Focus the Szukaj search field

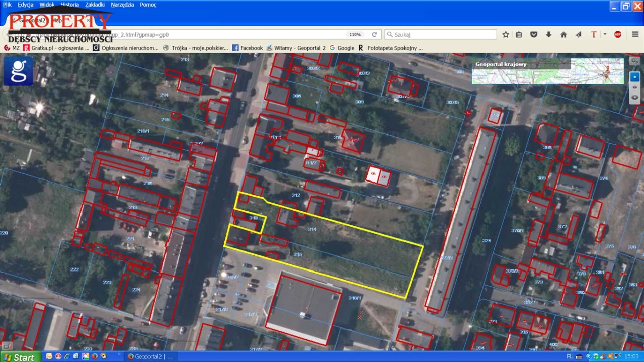pos(441,35)
